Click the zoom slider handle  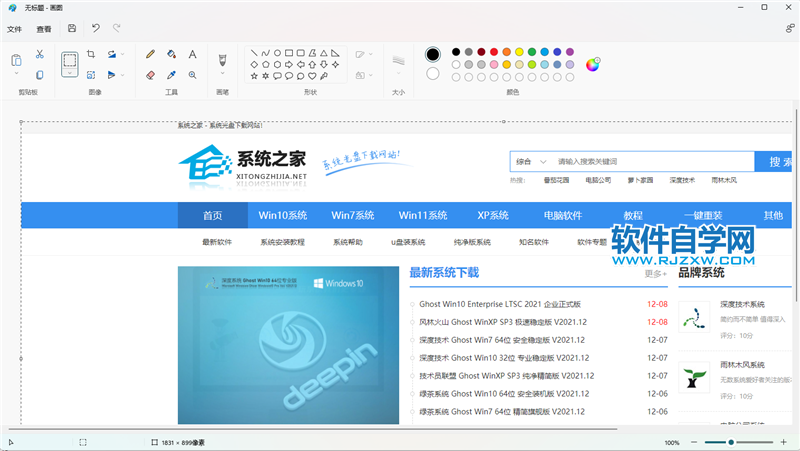pyautogui.click(x=731, y=442)
